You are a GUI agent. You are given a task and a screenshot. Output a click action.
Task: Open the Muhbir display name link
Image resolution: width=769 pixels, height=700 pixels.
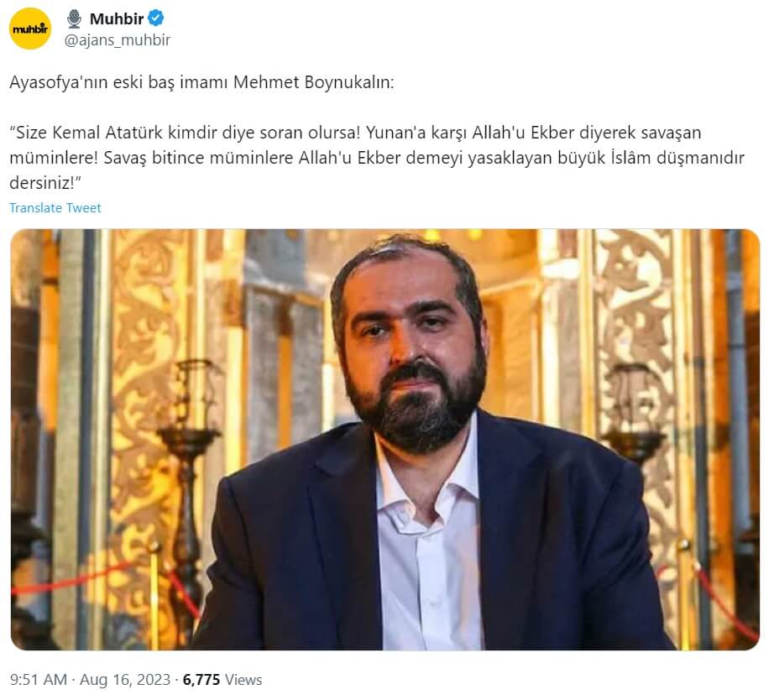116,18
